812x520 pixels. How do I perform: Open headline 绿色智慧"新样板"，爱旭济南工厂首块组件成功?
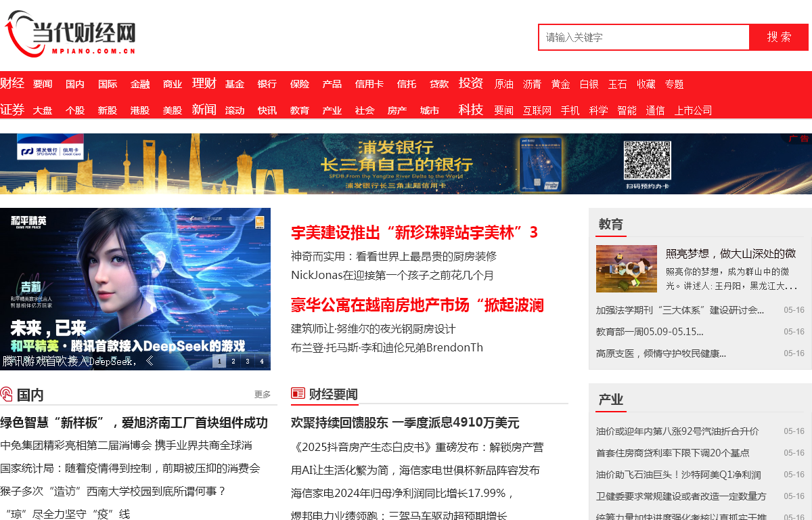pyautogui.click(x=134, y=422)
